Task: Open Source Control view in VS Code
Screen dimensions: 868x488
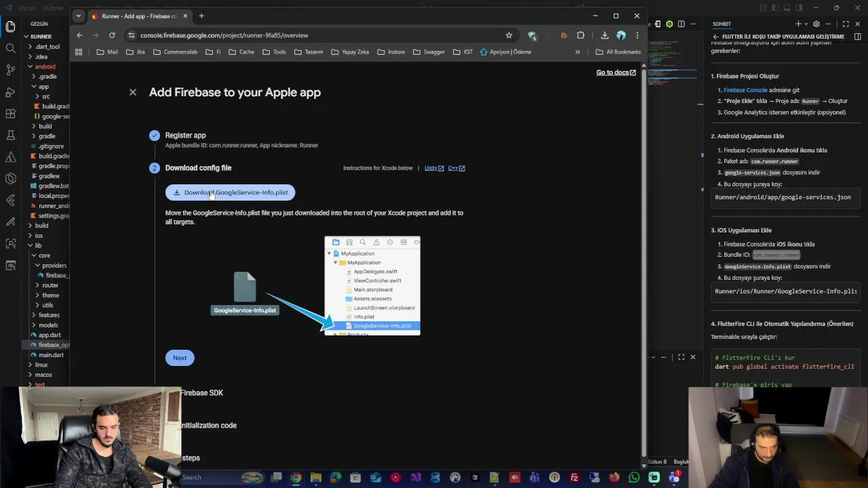Action: pyautogui.click(x=10, y=70)
